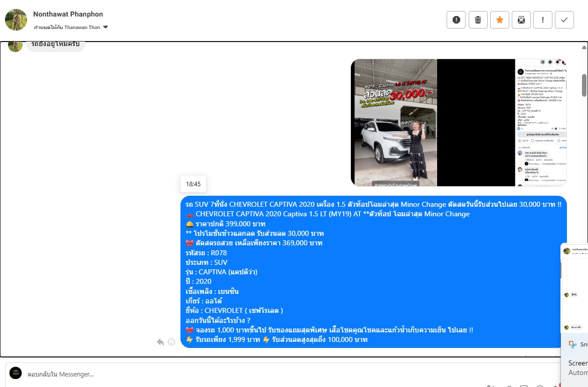Click the text 'รหัสรถ : R078' in the message
Image resolution: width=588 pixels, height=387 pixels.
tap(206, 253)
